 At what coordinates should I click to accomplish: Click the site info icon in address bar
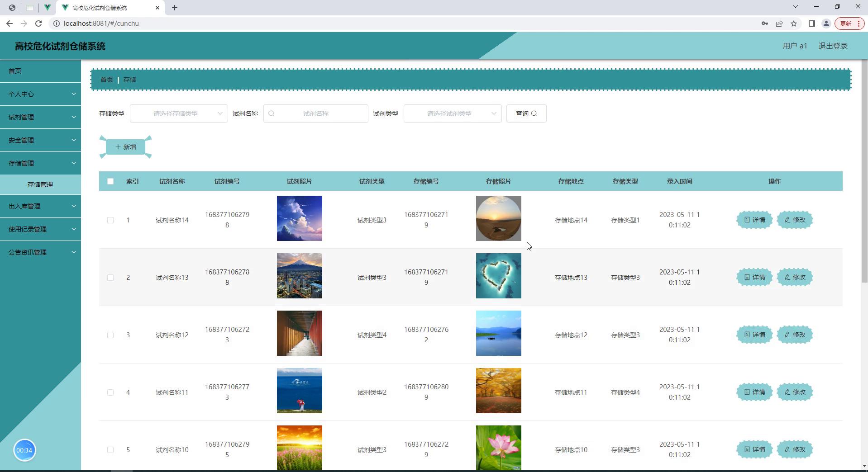coord(57,24)
